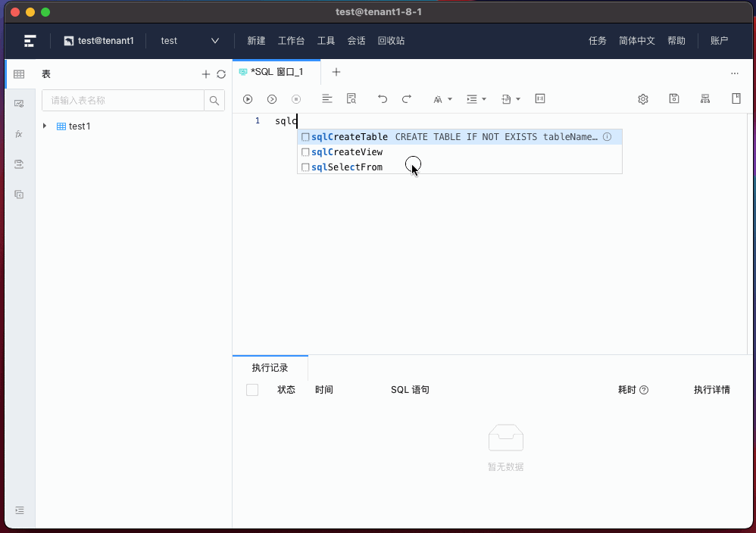Click the 执行详情 column header
This screenshot has width=756, height=533.
click(711, 390)
